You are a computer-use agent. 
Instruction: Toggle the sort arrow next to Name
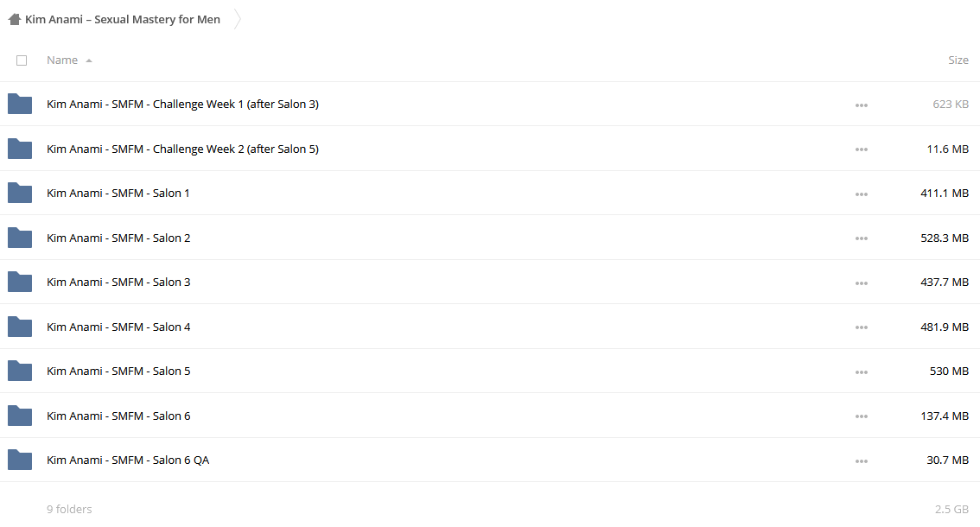click(89, 60)
